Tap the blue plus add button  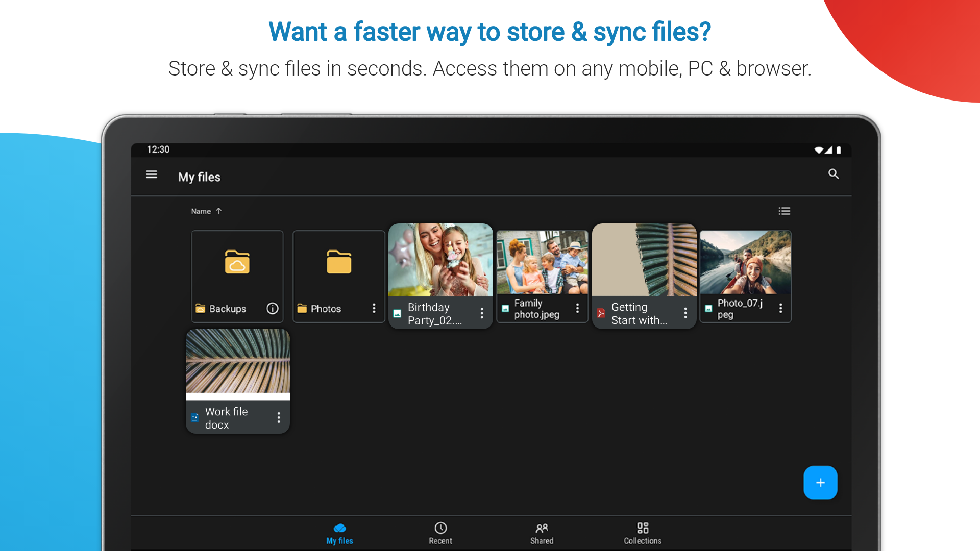[x=820, y=483]
